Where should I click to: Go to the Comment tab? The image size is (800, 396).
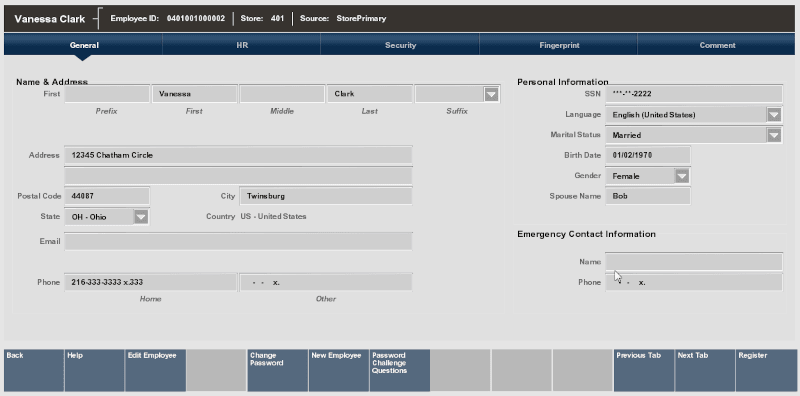pos(717,45)
